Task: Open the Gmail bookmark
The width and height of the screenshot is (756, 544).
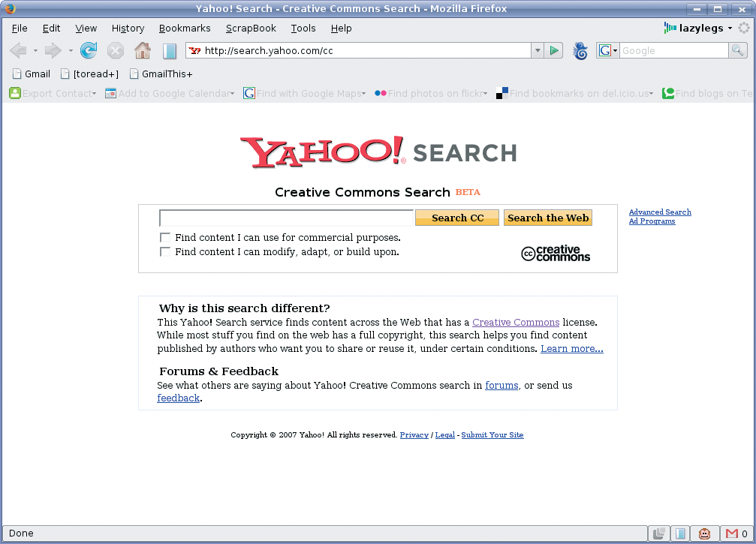Action: point(32,74)
